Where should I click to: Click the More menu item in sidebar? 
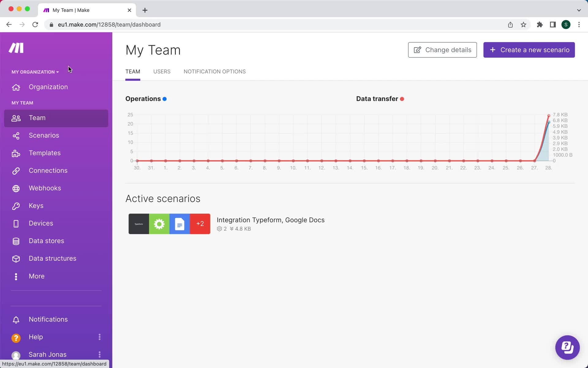36,276
